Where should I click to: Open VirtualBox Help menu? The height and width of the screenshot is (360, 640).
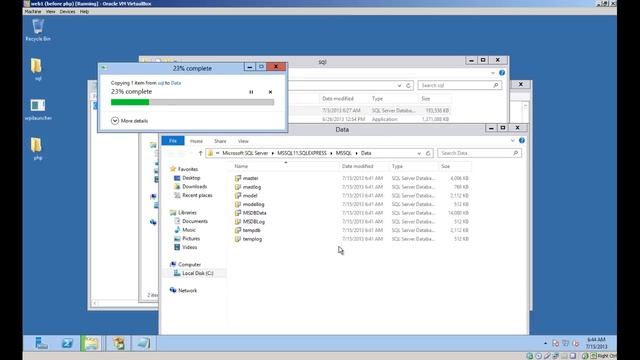tap(84, 12)
